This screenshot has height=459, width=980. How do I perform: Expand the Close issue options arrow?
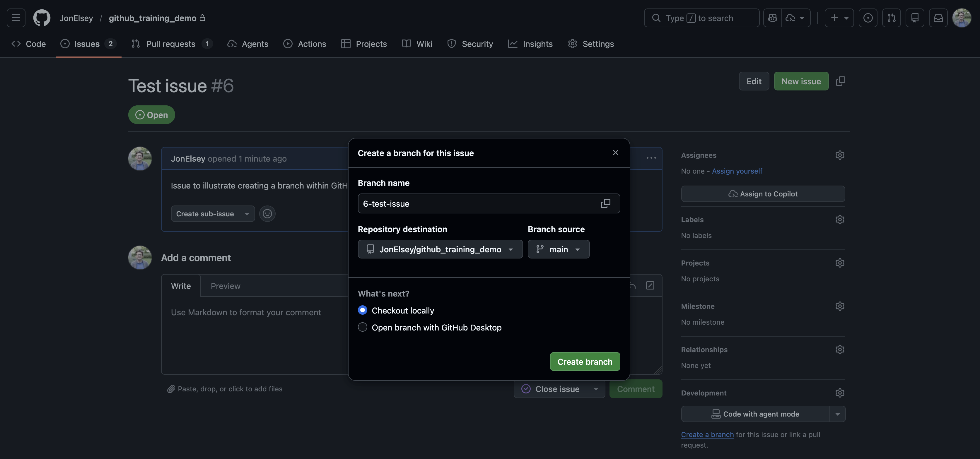pyautogui.click(x=596, y=389)
